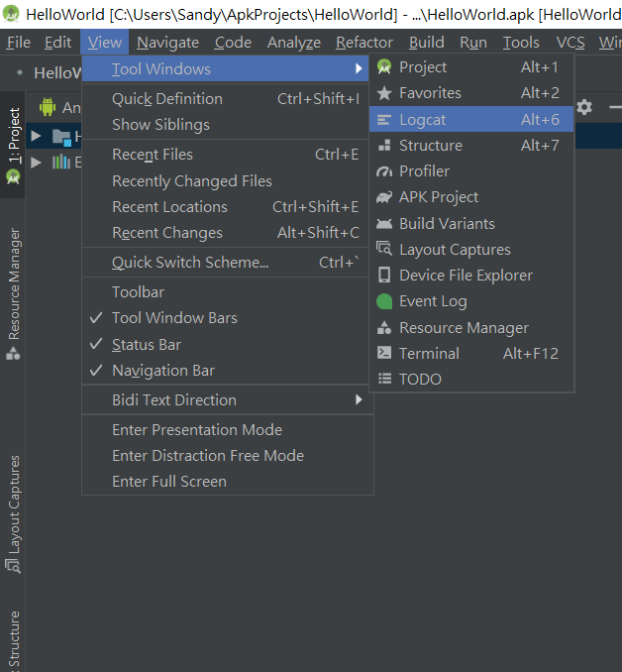Toggle the Status Bar checkmark
The height and width of the screenshot is (672, 622).
(x=225, y=345)
